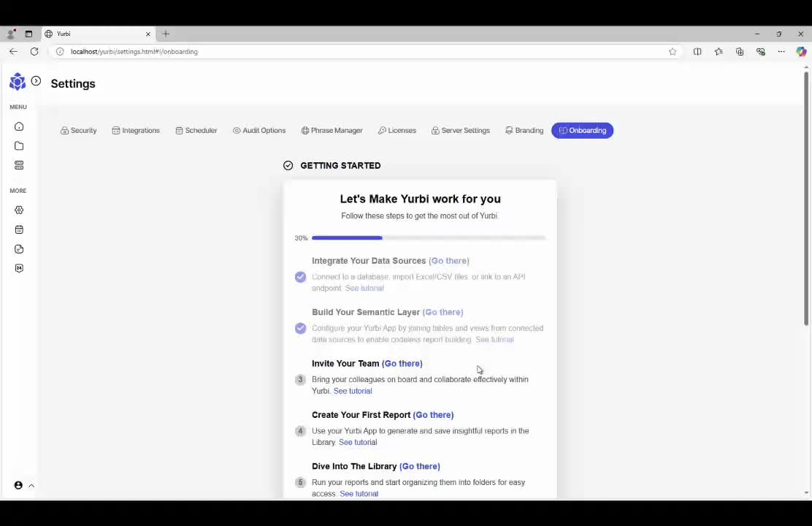Open the calendar scheduler icon in the sidebar
812x526 pixels.
point(19,229)
